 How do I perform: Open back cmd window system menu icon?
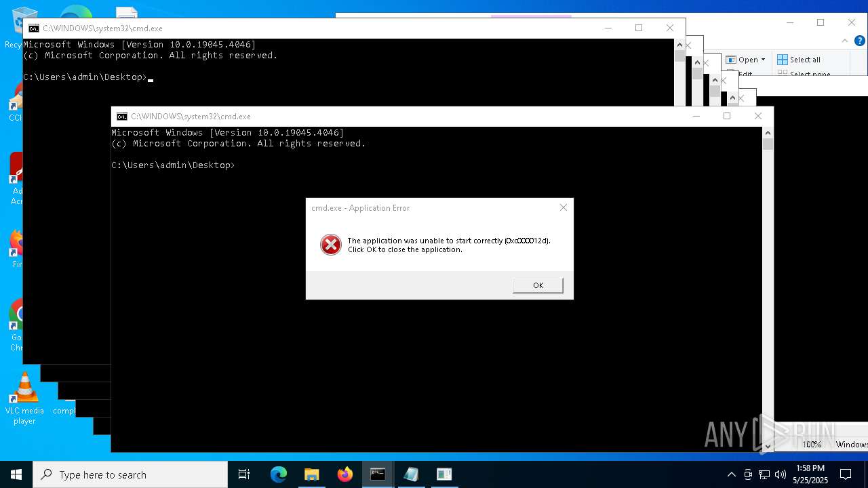34,28
